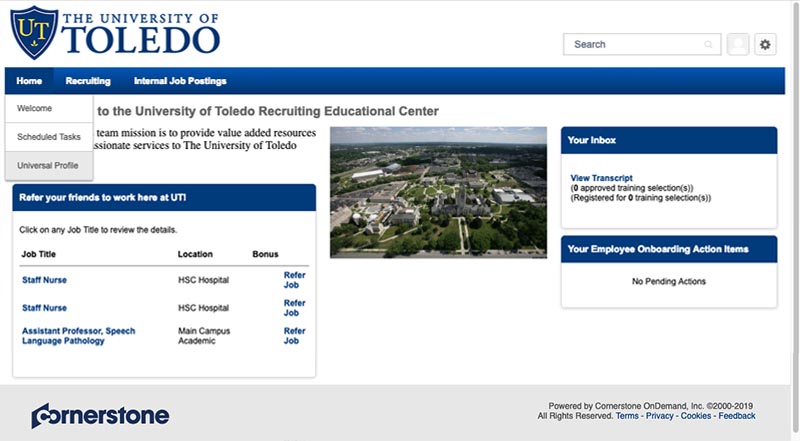Click Refer Job for Assistant Professor posting
Screen dimensions: 800x441
[294, 336]
